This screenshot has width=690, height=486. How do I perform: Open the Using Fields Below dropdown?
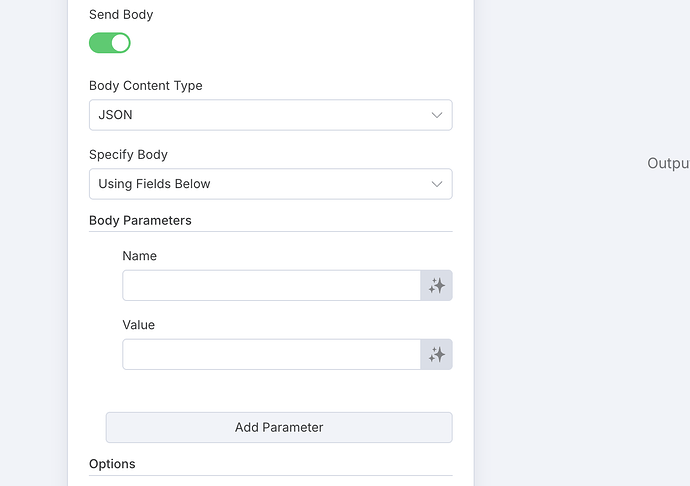271,184
